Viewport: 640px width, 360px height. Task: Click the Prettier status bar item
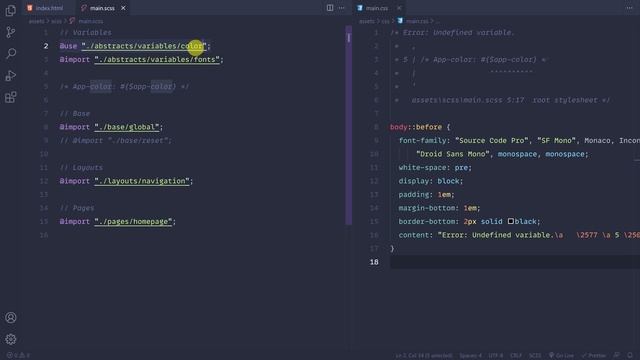[594, 355]
